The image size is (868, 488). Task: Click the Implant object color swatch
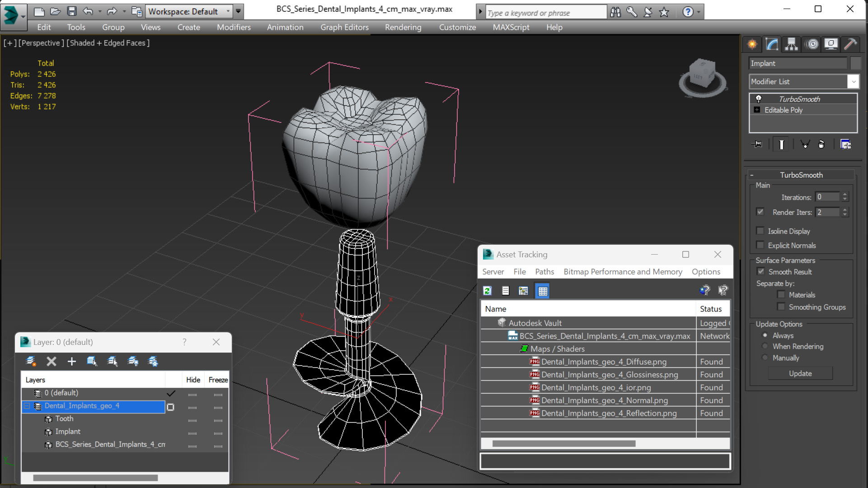coord(855,64)
